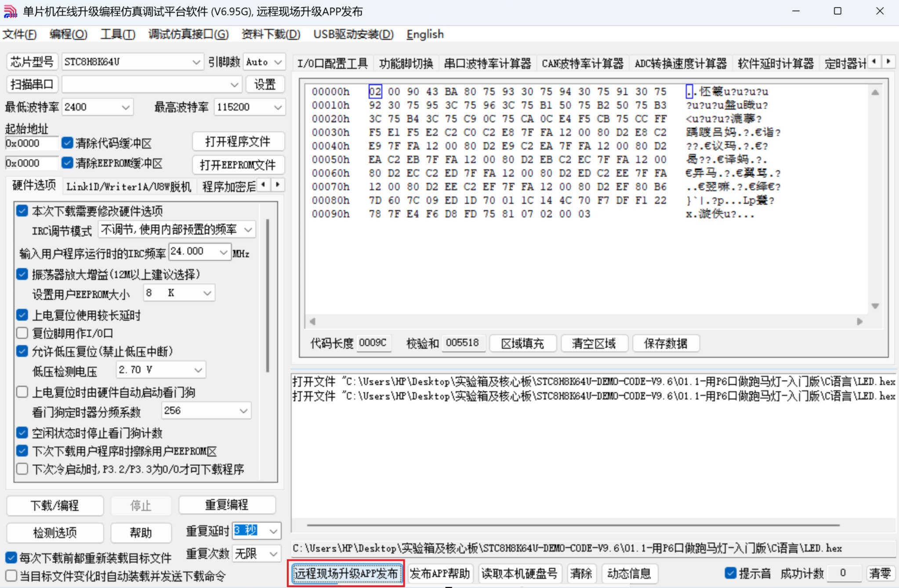Image resolution: width=899 pixels, height=588 pixels.
Task: Open the serial port selection dropdown
Action: [x=152, y=84]
